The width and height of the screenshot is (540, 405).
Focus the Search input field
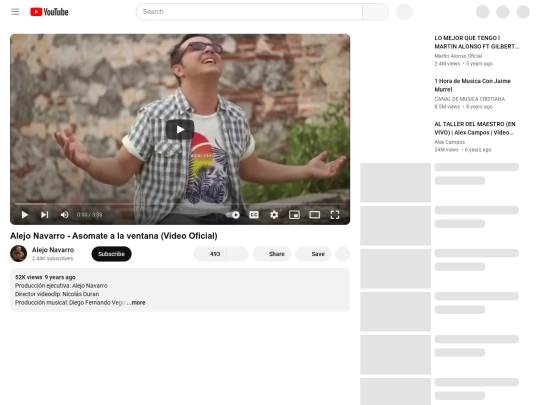[x=249, y=12]
